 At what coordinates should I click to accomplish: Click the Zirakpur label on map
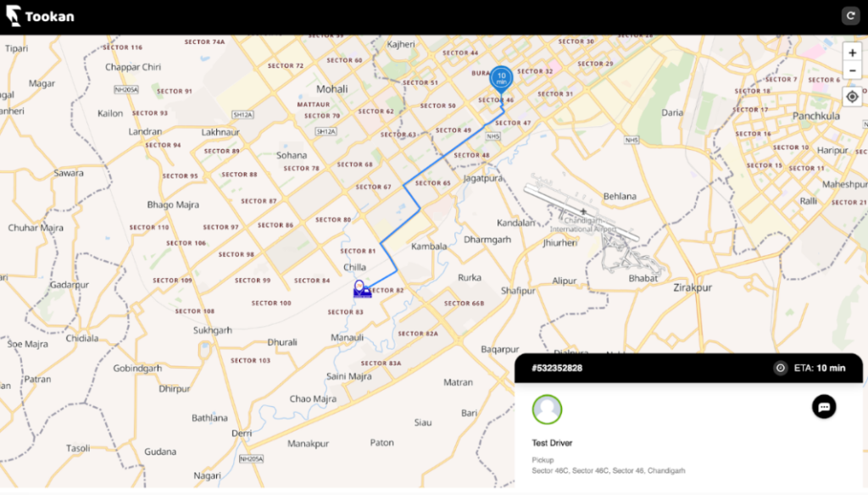(x=693, y=287)
